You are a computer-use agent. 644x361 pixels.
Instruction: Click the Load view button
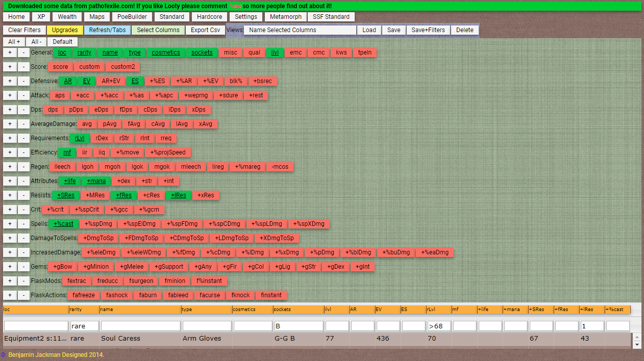tap(369, 30)
